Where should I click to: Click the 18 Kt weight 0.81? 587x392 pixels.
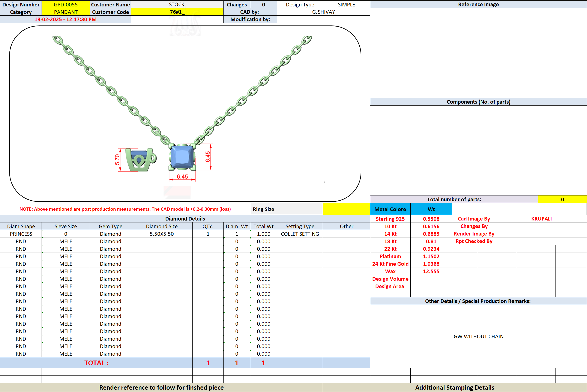pos(431,241)
